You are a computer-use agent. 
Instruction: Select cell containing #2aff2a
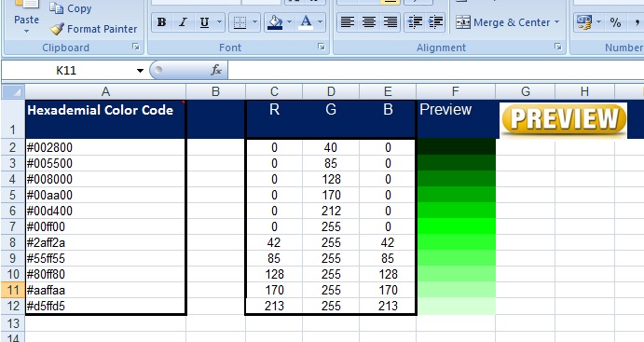(x=105, y=242)
